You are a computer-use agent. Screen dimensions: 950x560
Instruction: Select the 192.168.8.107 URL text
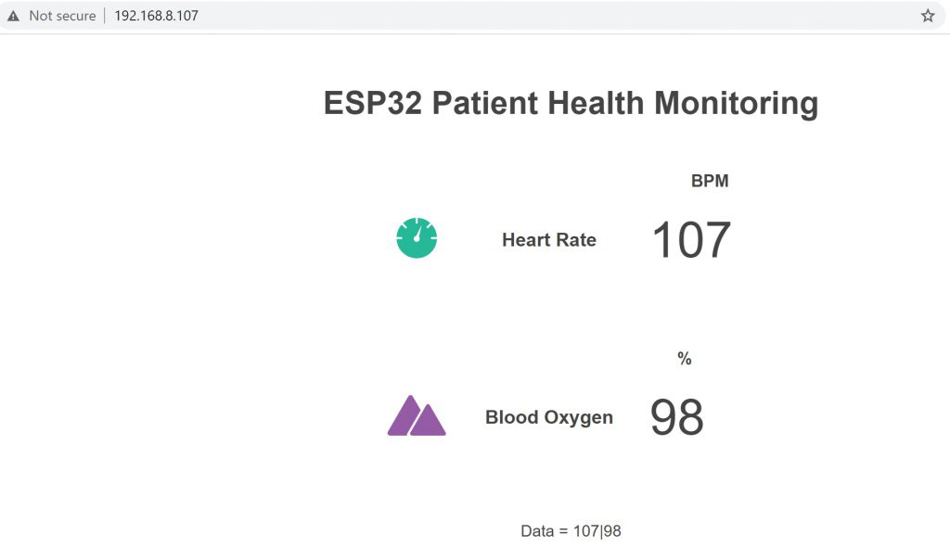coord(156,16)
